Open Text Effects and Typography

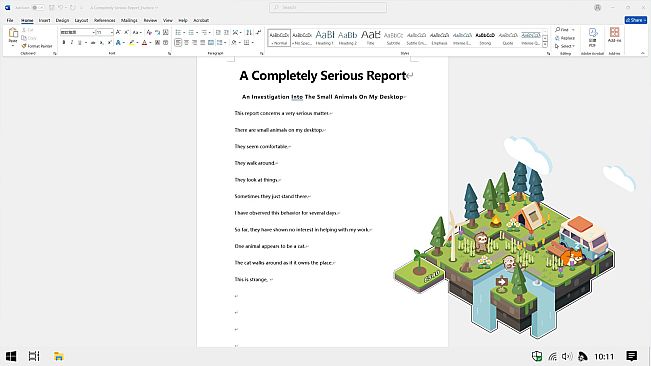(x=120, y=42)
